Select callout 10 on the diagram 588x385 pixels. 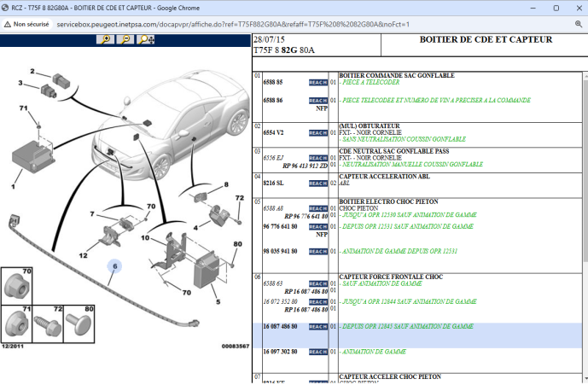pos(145,237)
